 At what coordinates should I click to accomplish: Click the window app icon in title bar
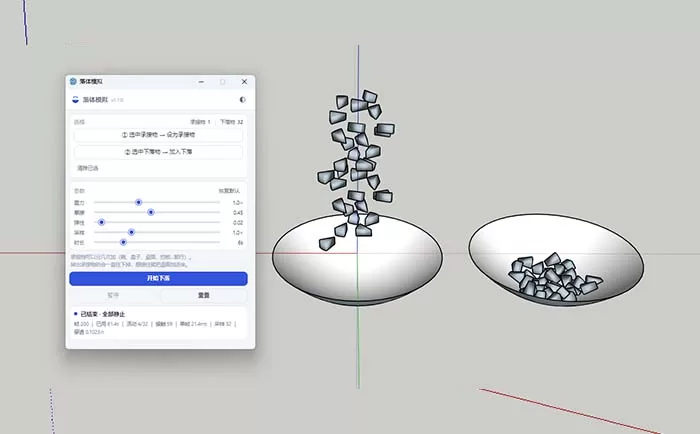pos(73,81)
